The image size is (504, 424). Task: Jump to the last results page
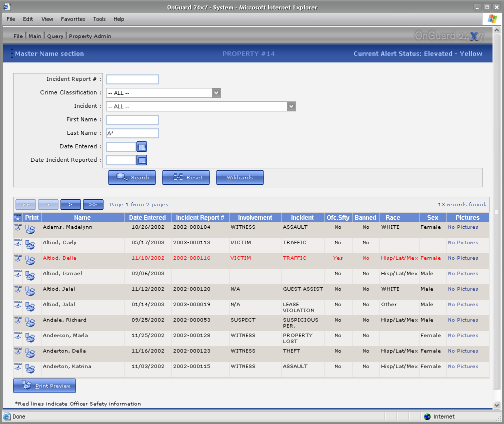(x=93, y=204)
